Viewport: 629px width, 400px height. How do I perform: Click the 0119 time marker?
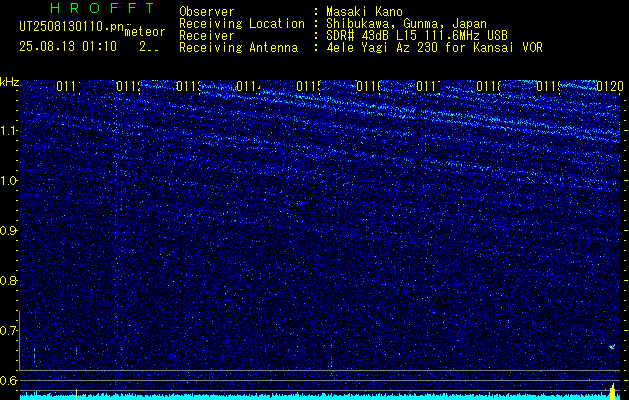549,86
